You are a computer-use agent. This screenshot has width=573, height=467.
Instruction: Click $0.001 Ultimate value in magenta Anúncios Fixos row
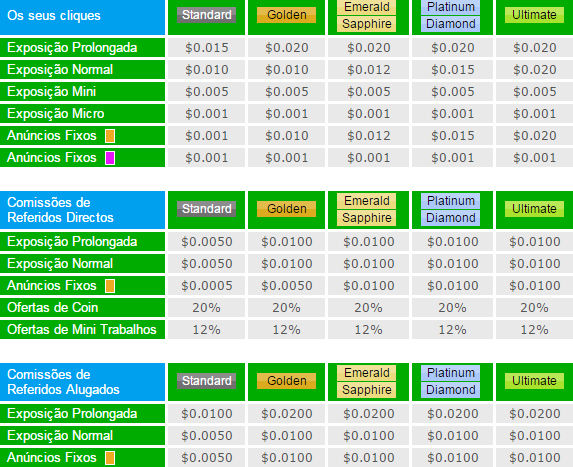click(535, 158)
